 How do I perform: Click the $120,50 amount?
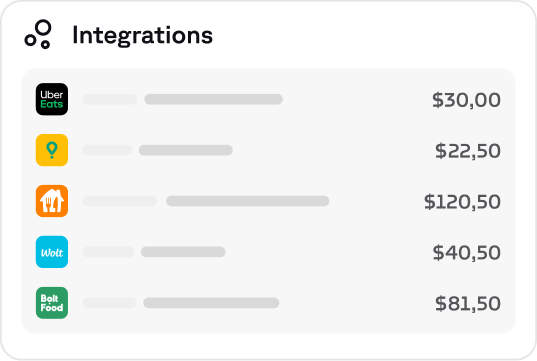(462, 202)
